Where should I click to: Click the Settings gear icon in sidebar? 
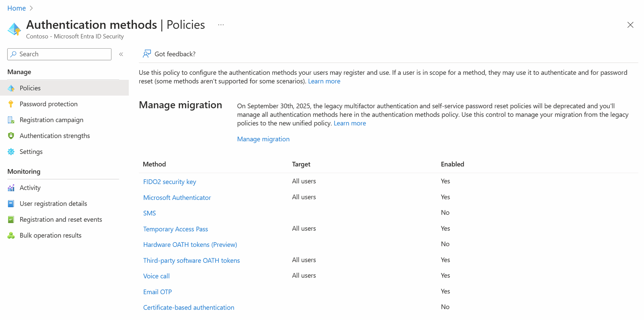coord(11,152)
